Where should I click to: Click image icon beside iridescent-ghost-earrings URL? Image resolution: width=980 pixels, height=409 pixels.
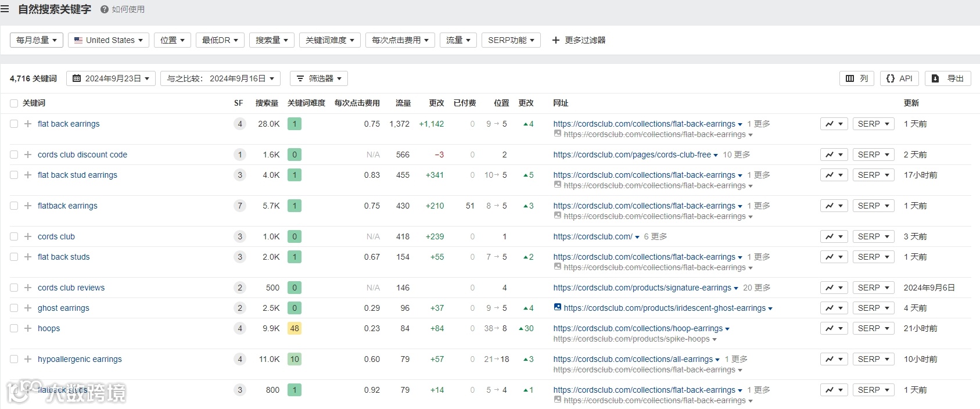tap(558, 307)
